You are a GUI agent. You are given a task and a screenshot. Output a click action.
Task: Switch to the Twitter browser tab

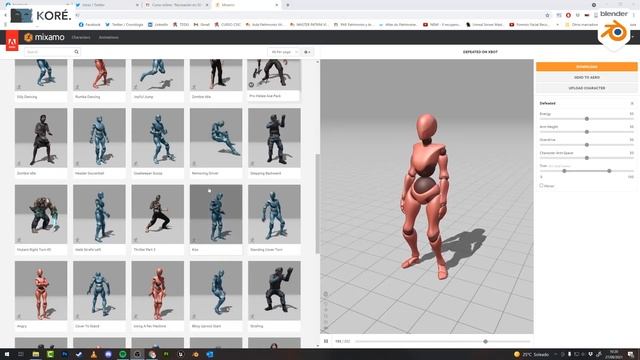click(106, 5)
